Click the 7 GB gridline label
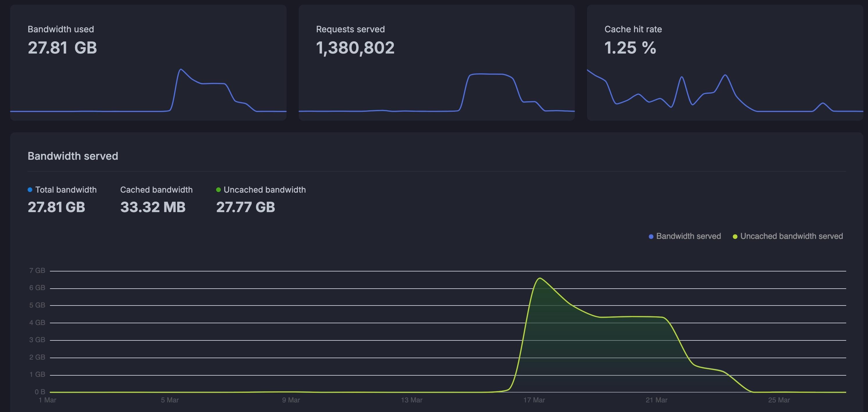This screenshot has height=412, width=868. coord(37,270)
